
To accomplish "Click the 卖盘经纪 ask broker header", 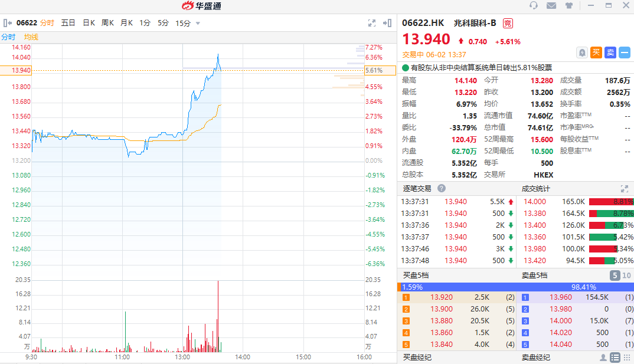I will pyautogui.click(x=536, y=358).
